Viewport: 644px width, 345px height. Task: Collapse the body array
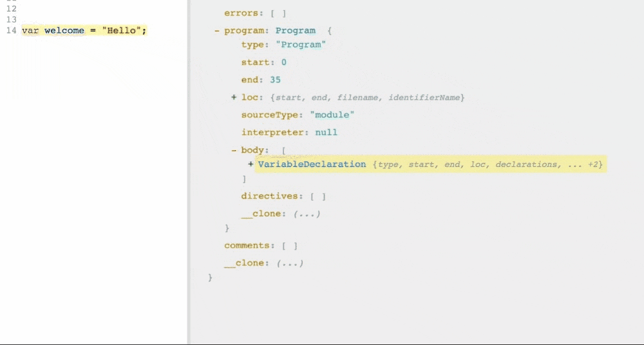tap(234, 150)
